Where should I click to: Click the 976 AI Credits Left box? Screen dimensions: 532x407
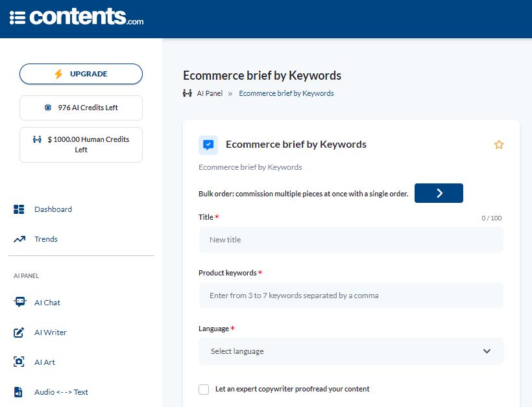[81, 108]
